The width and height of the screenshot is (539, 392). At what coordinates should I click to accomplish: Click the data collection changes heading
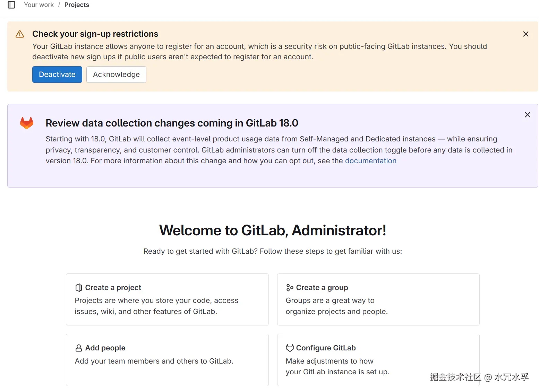pyautogui.click(x=172, y=123)
